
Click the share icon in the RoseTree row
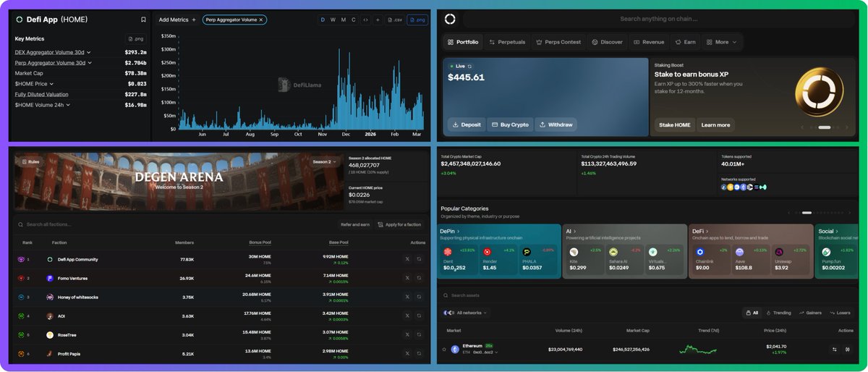419,335
